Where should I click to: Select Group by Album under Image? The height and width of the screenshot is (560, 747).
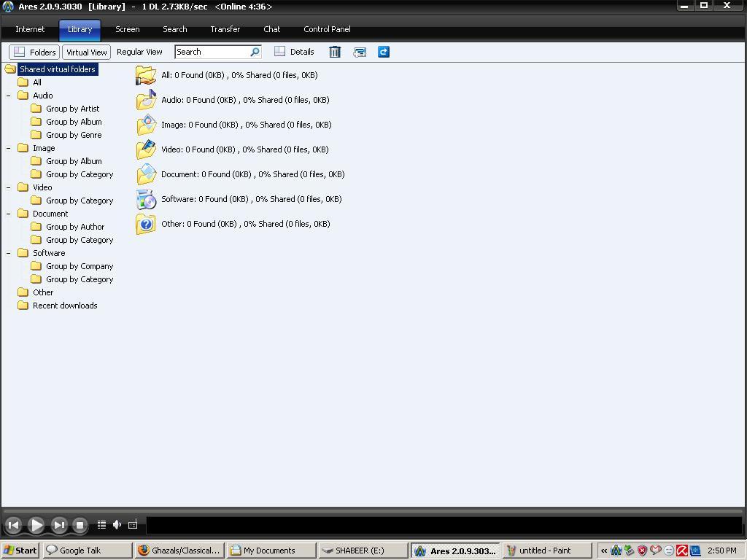74,161
